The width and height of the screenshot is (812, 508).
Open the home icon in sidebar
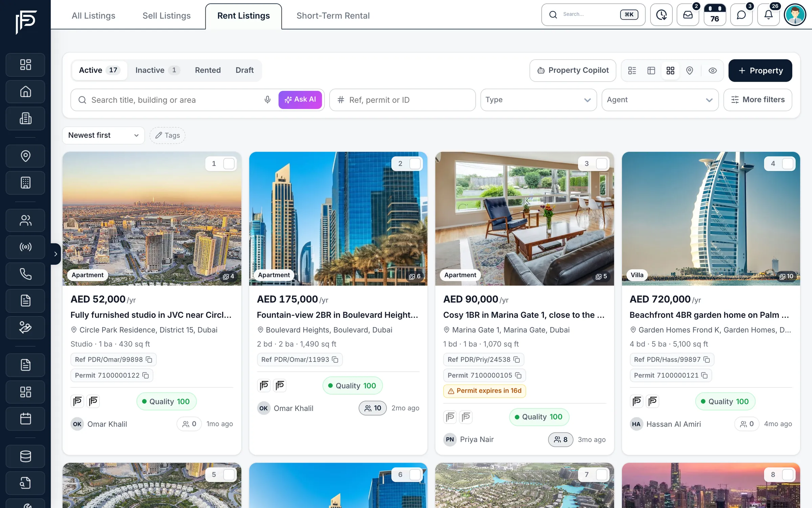(25, 91)
